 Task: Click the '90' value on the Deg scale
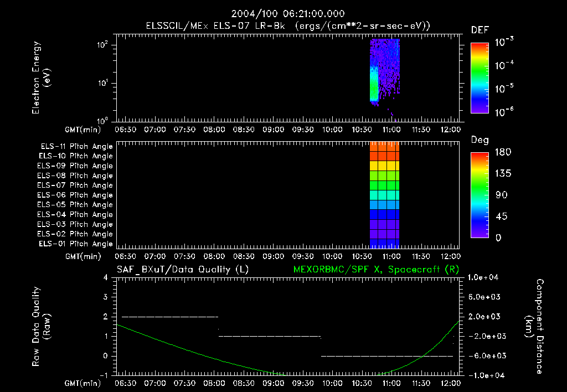click(502, 195)
